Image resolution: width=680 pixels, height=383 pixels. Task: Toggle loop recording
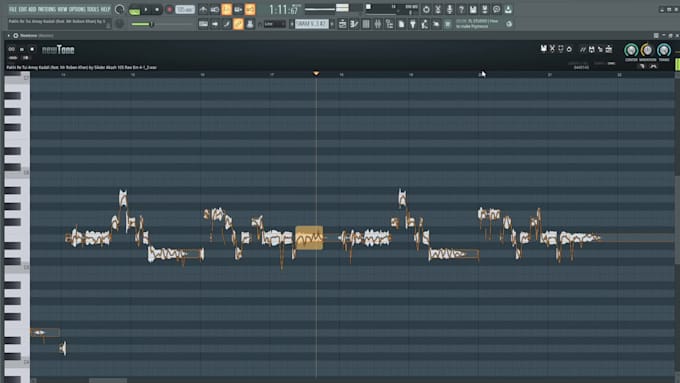[250, 9]
